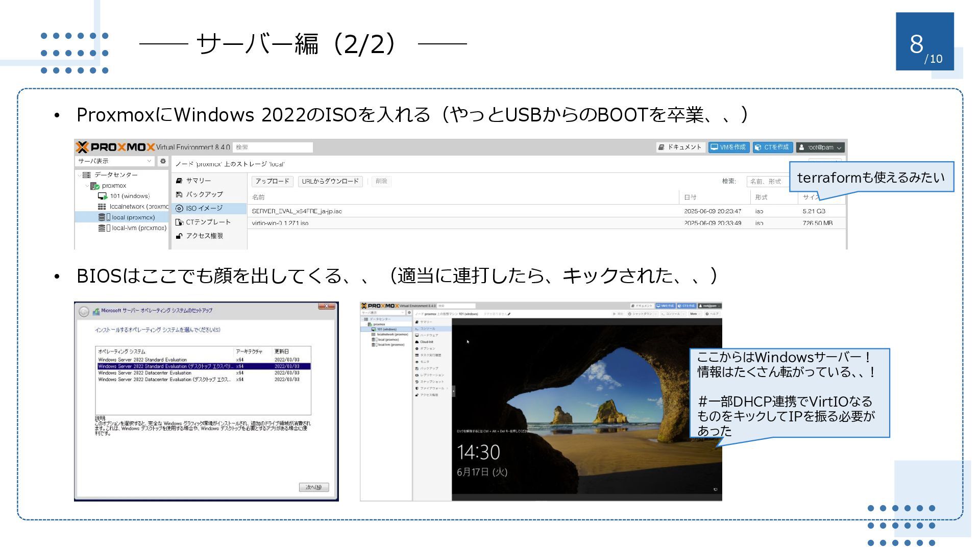This screenshot has height=551, width=980.
Task: Click the URLからダウンロード button
Action: 330,181
